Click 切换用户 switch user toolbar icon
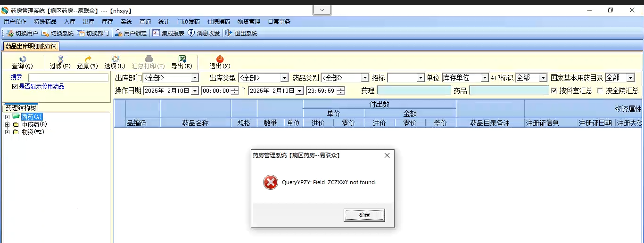Screen dimensions: 644x243 coord(10,33)
